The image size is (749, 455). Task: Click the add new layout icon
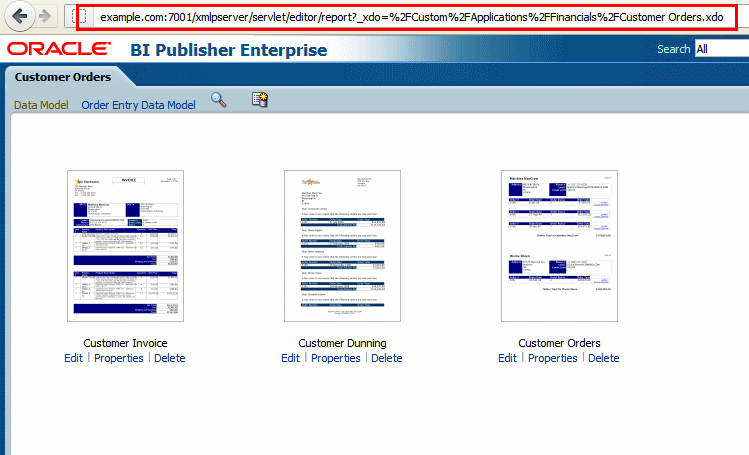click(x=260, y=99)
